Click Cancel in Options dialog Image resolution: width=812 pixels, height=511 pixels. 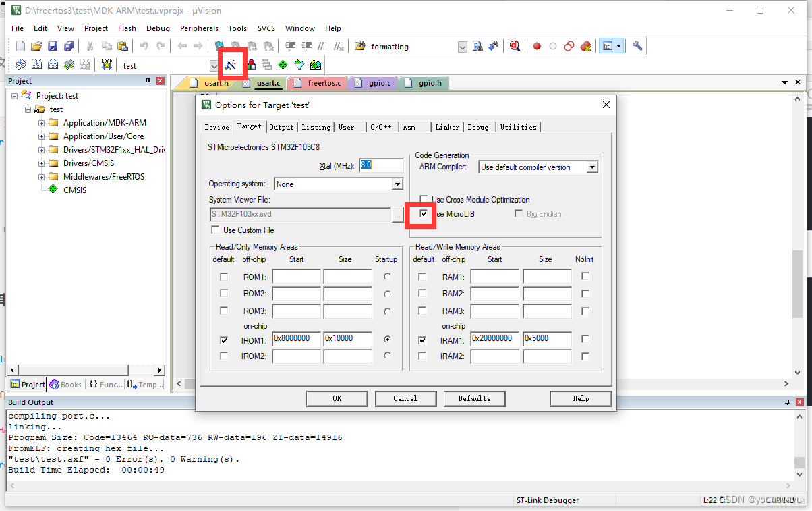tap(405, 398)
